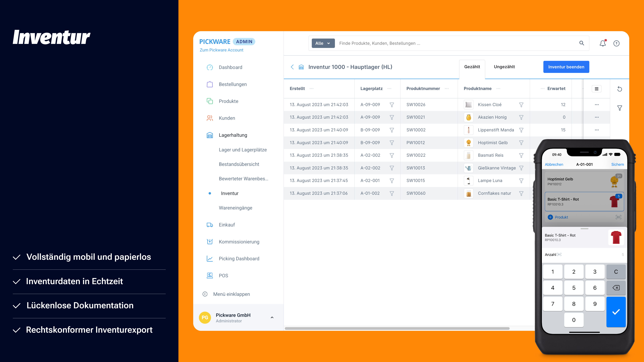Click the PG account avatar
Screen dimensions: 644x362
205,318
